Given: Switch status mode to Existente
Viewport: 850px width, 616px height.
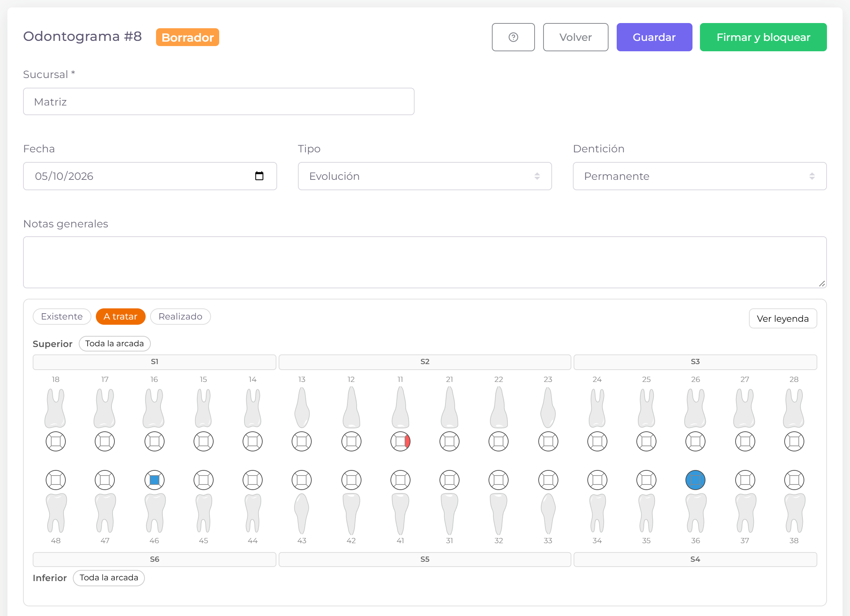Looking at the screenshot, I should click(x=62, y=316).
